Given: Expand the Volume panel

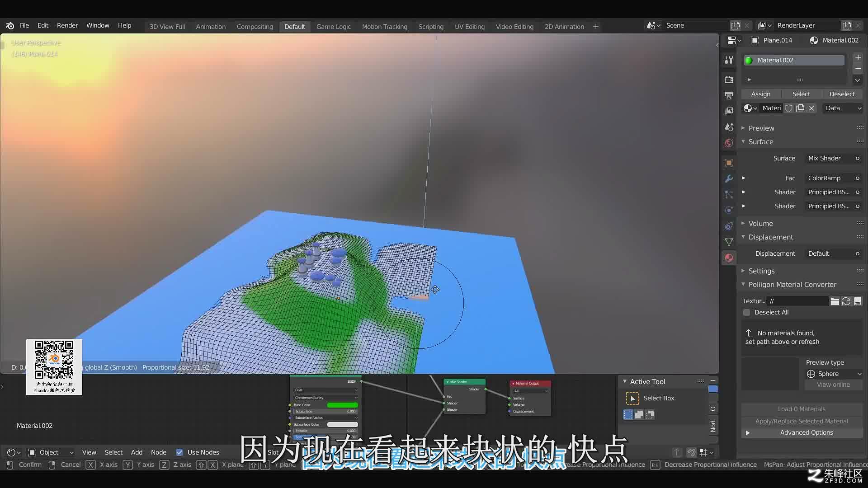Looking at the screenshot, I should pyautogui.click(x=760, y=223).
